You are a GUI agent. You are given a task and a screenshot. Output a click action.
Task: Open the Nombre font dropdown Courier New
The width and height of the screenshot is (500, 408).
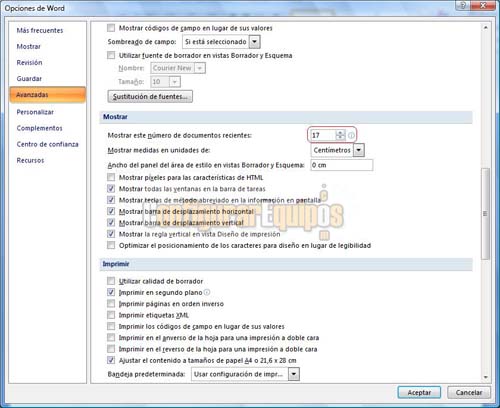(x=200, y=68)
